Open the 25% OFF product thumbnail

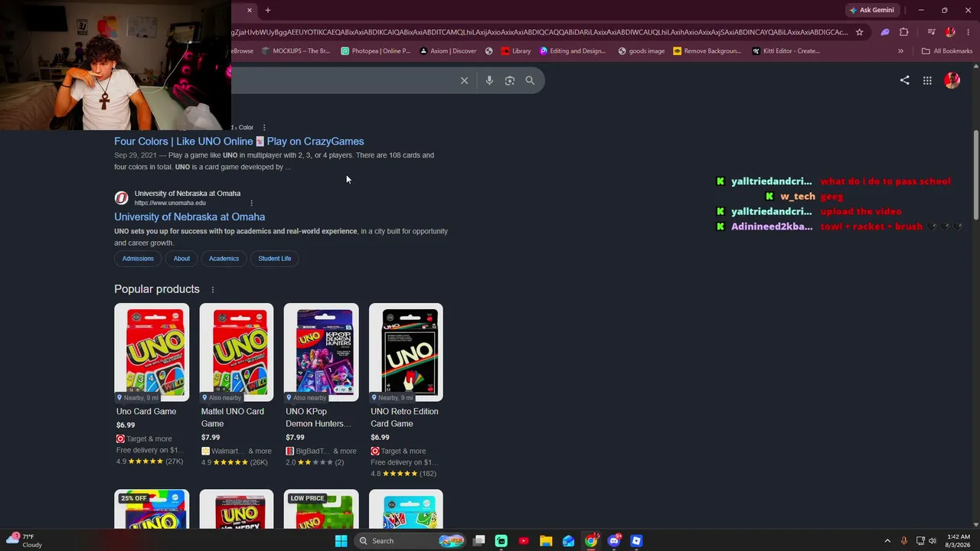click(152, 509)
